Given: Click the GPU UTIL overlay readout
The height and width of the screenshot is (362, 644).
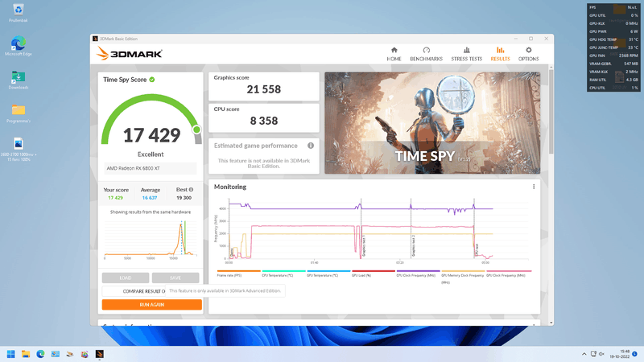Looking at the screenshot, I should click(x=613, y=15).
